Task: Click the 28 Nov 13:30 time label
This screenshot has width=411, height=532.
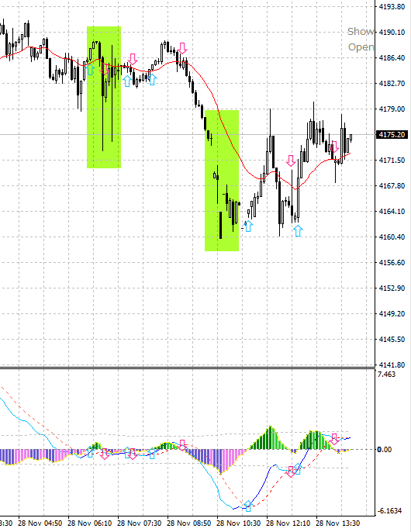Action: coord(337,523)
